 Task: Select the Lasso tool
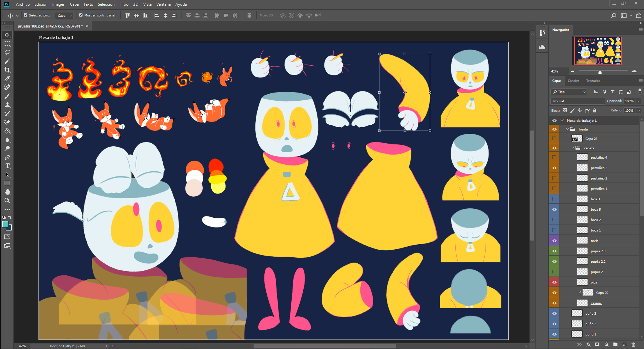tap(7, 52)
